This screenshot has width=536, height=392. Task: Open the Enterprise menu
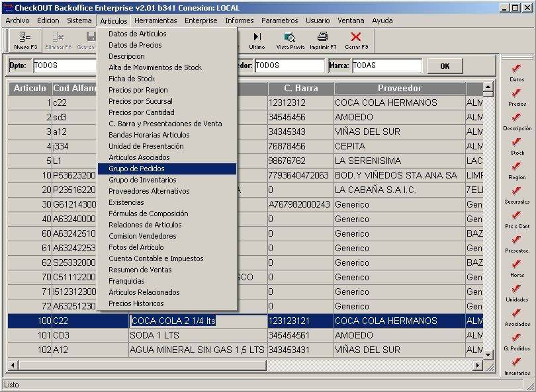coord(201,20)
